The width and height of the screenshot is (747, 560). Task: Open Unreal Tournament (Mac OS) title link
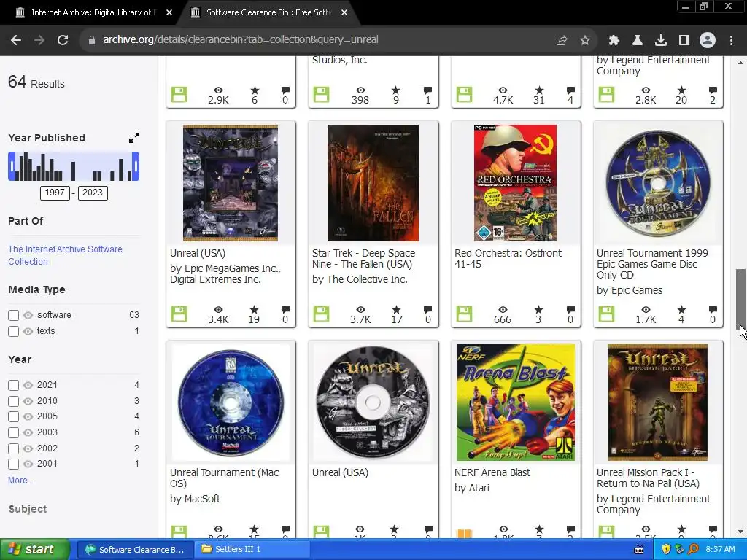tap(225, 478)
